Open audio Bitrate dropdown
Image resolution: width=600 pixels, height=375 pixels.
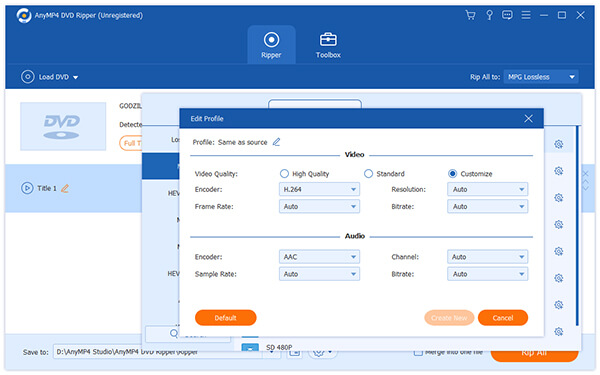488,274
